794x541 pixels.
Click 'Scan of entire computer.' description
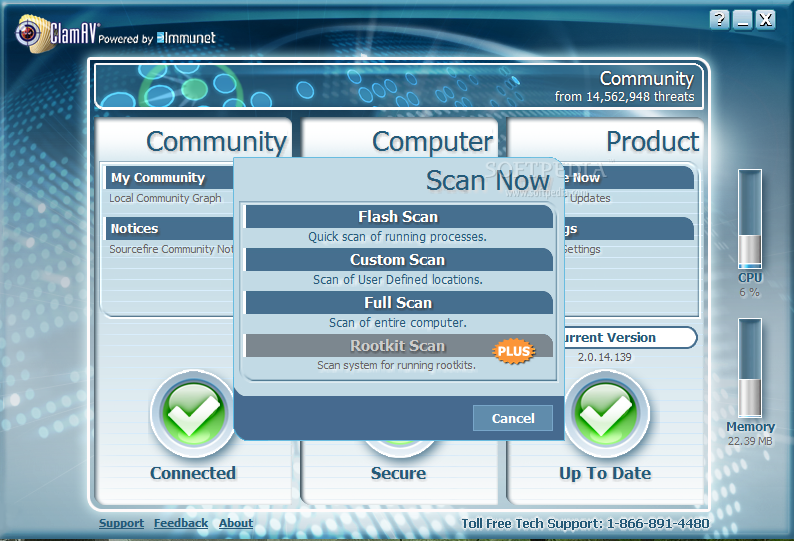(x=398, y=323)
